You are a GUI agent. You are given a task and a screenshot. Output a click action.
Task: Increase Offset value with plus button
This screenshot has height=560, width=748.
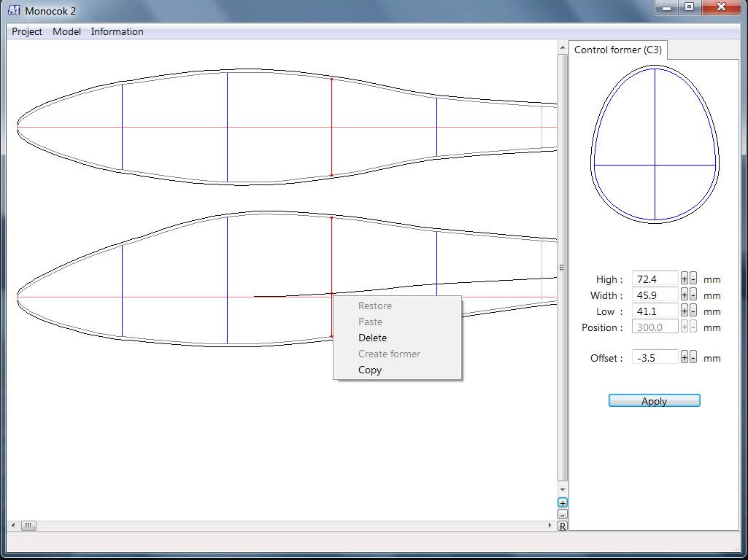pyautogui.click(x=684, y=357)
